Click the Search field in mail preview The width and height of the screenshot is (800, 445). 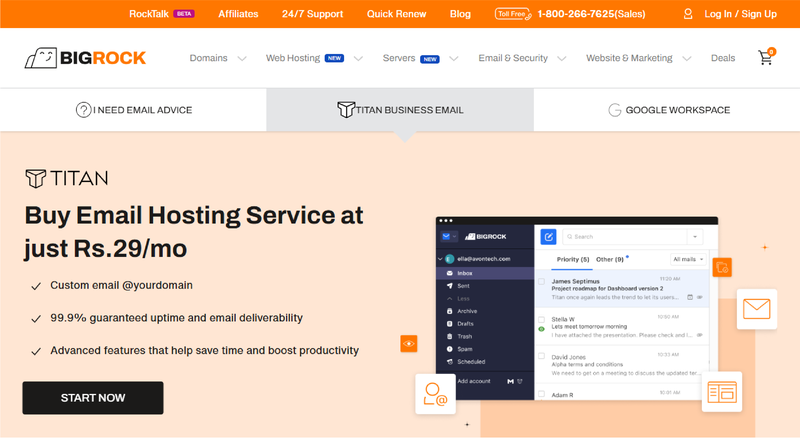pyautogui.click(x=625, y=237)
